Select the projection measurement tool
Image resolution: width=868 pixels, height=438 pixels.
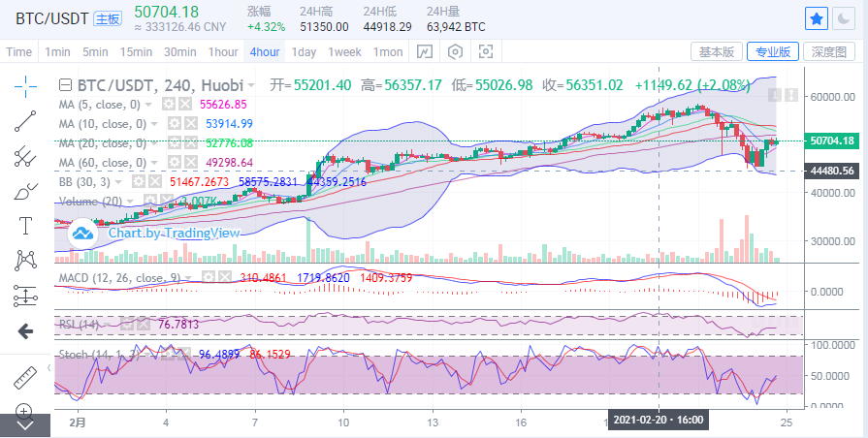[25, 296]
